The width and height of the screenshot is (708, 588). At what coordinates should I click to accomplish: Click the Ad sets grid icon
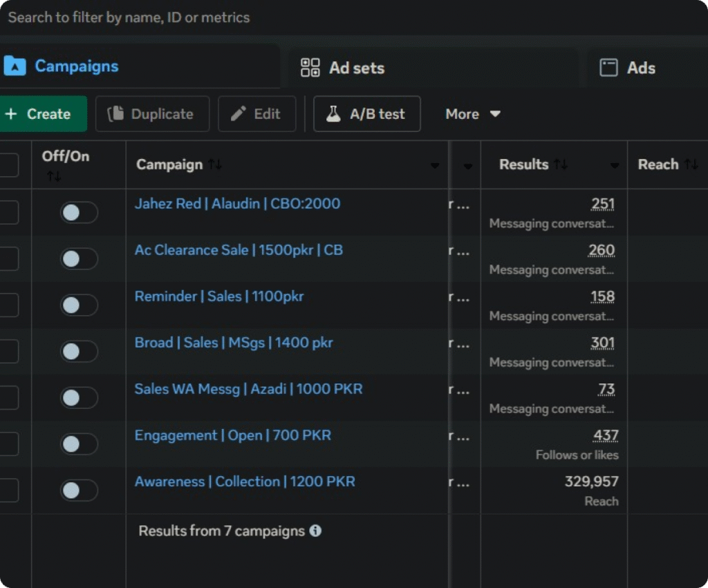click(x=310, y=68)
